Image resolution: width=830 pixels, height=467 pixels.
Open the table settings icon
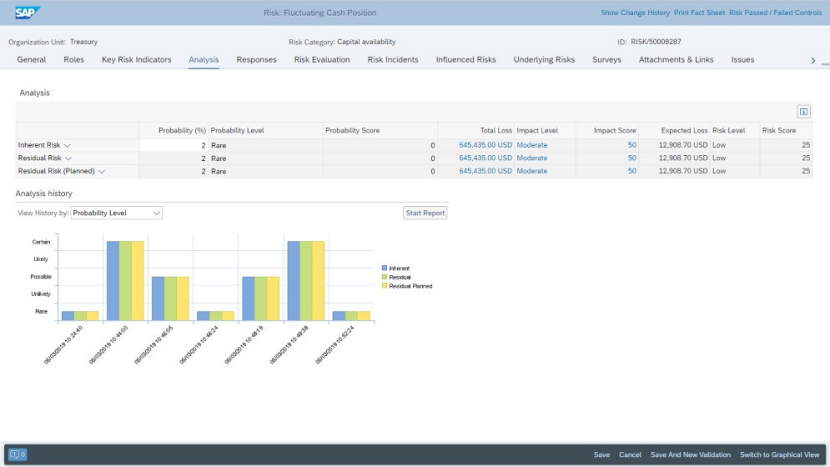(x=804, y=112)
